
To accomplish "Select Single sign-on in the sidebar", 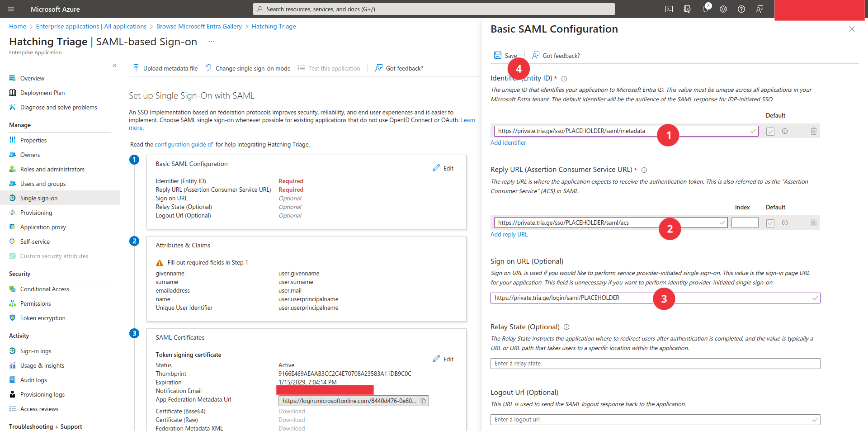I will 39,198.
